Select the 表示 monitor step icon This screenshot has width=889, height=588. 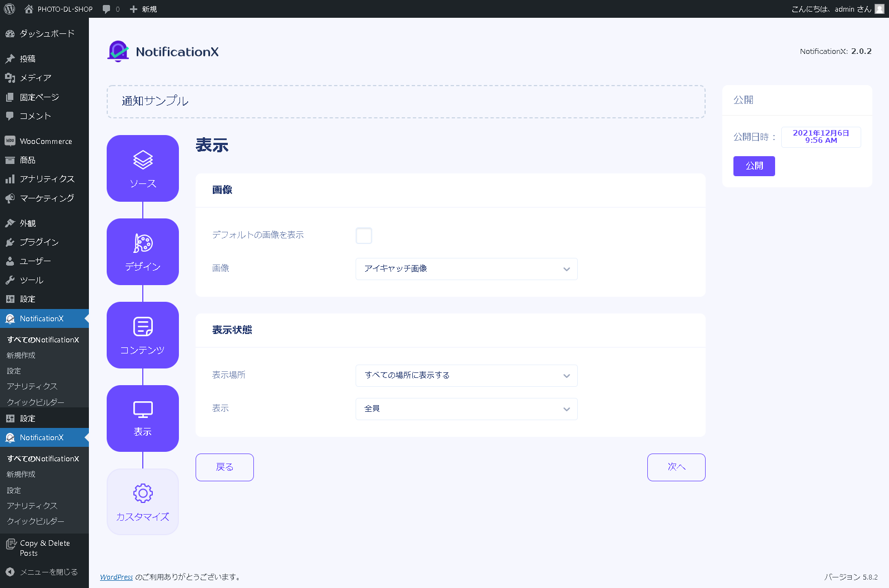pyautogui.click(x=143, y=410)
